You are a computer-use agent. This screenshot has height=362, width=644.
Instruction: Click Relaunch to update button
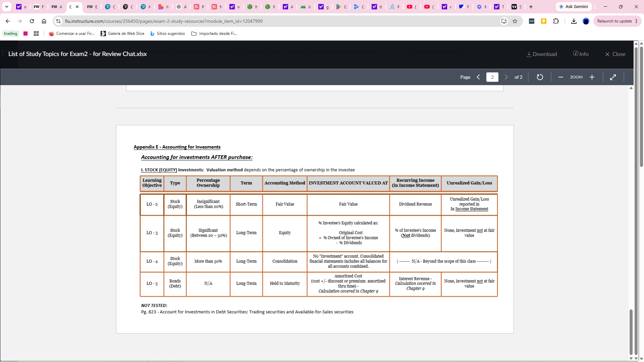(x=614, y=21)
